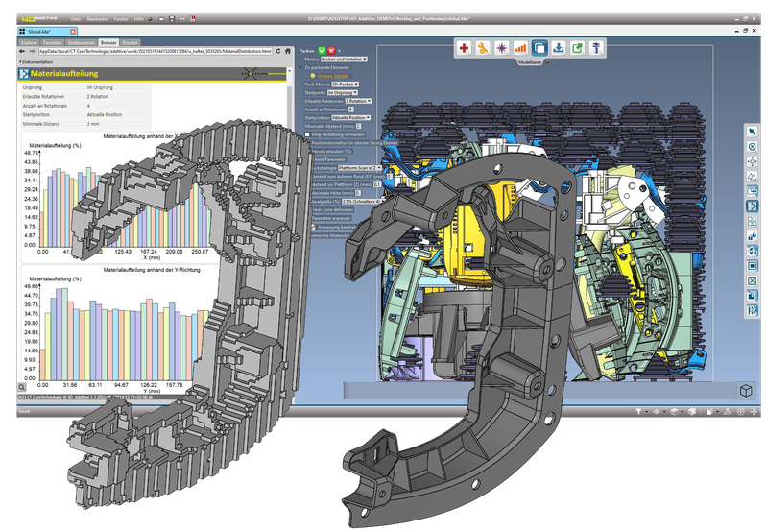
Task: Open the Pack-Modus 3D-Packen dropdown
Action: pyautogui.click(x=346, y=84)
